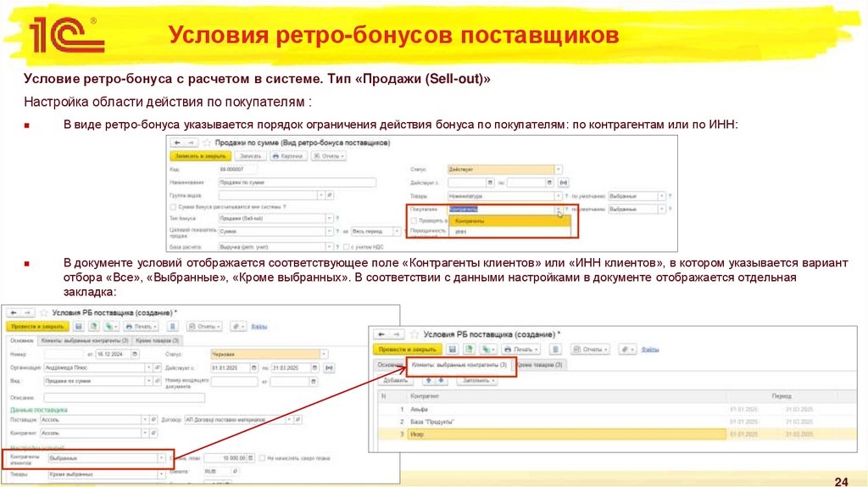Open Поставщик Ассоль link icon

153,420
